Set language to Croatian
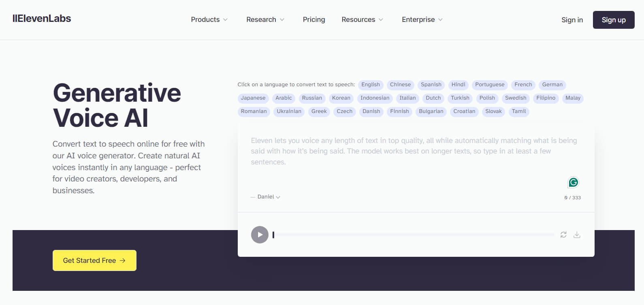Image resolution: width=644 pixels, height=305 pixels. pos(464,111)
